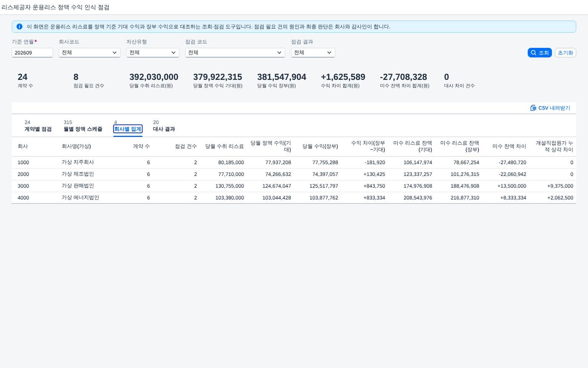This screenshot has height=368, width=588.
Task: Click the 초기화 reset button
Action: tap(565, 53)
